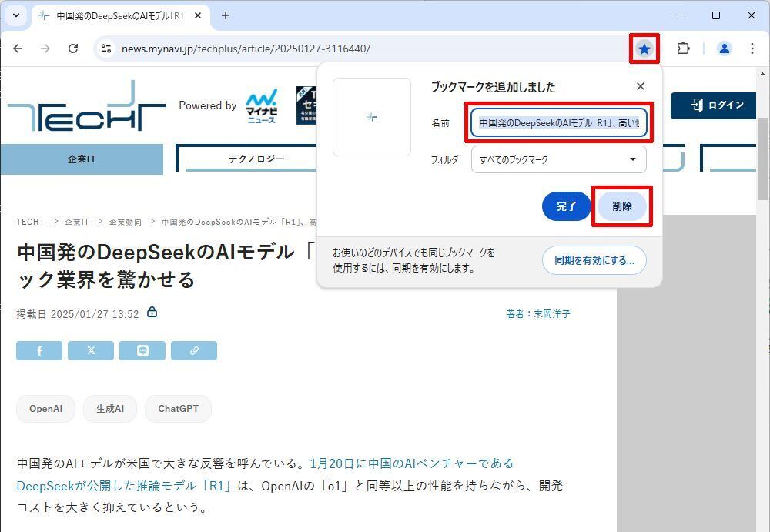
Task: Open the Chrome three-dot menu
Action: [x=752, y=49]
